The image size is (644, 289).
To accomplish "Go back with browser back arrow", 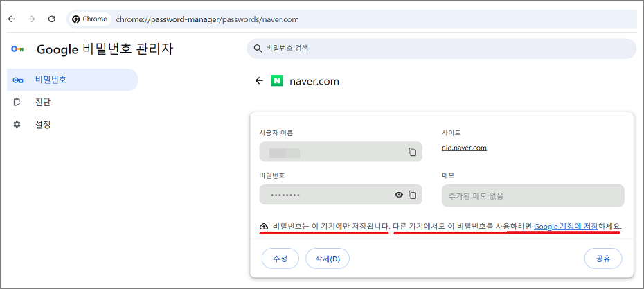I will (x=12, y=19).
